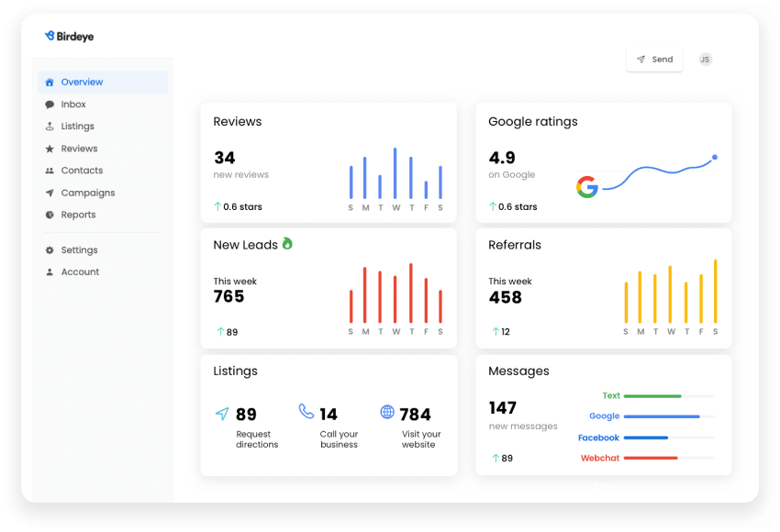Open Account in the sidebar
The height and width of the screenshot is (532, 780).
click(103, 272)
